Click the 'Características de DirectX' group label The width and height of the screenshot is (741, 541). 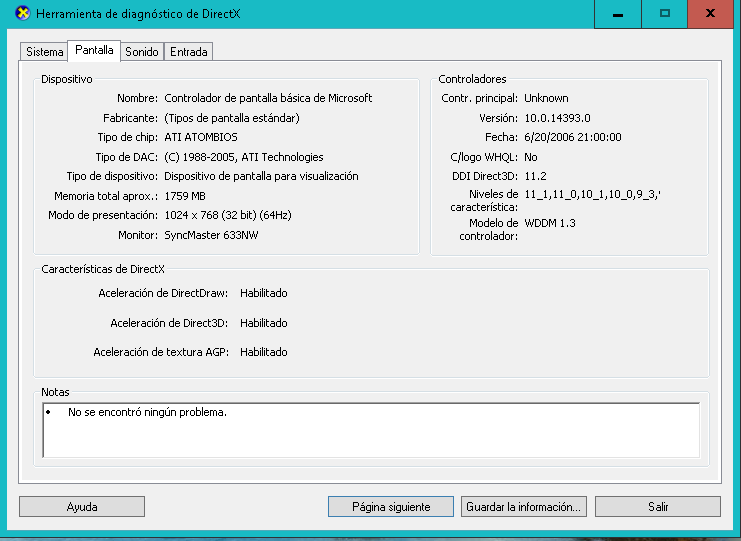point(103,269)
